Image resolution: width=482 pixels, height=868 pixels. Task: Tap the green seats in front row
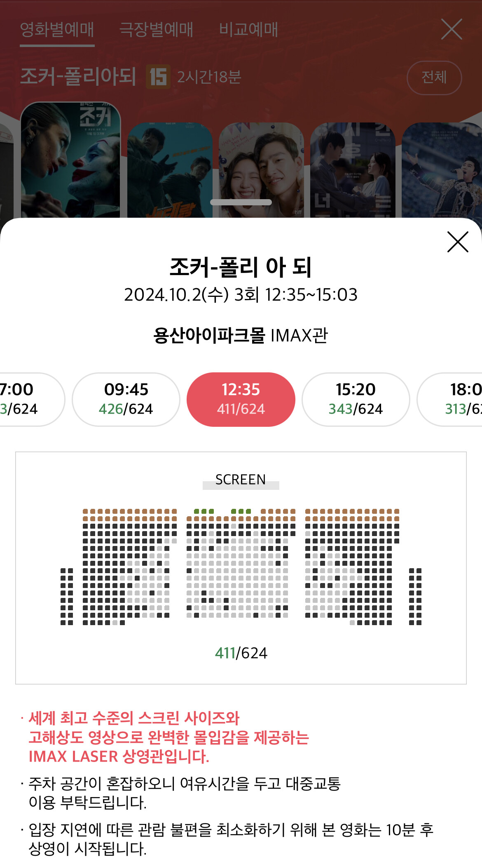pyautogui.click(x=204, y=511)
